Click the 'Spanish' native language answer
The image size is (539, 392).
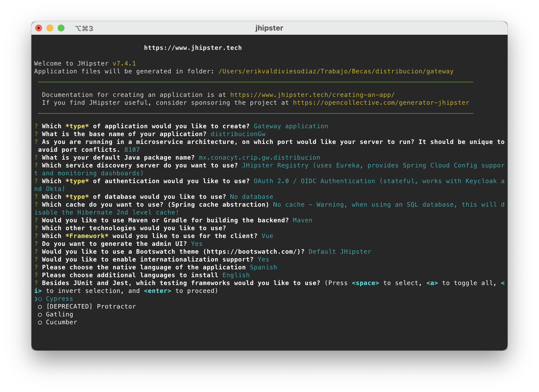point(263,267)
